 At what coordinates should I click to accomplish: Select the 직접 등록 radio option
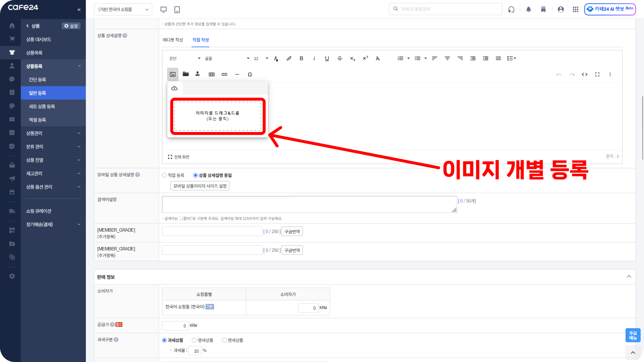[164, 175]
